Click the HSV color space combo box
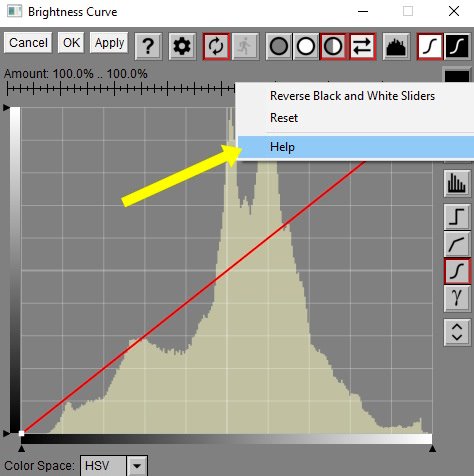 coord(114,466)
